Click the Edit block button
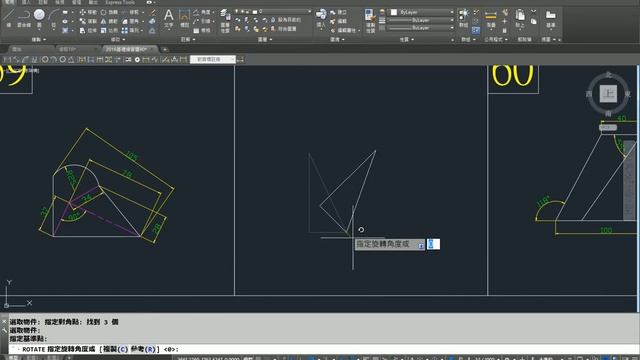 (x=339, y=22)
